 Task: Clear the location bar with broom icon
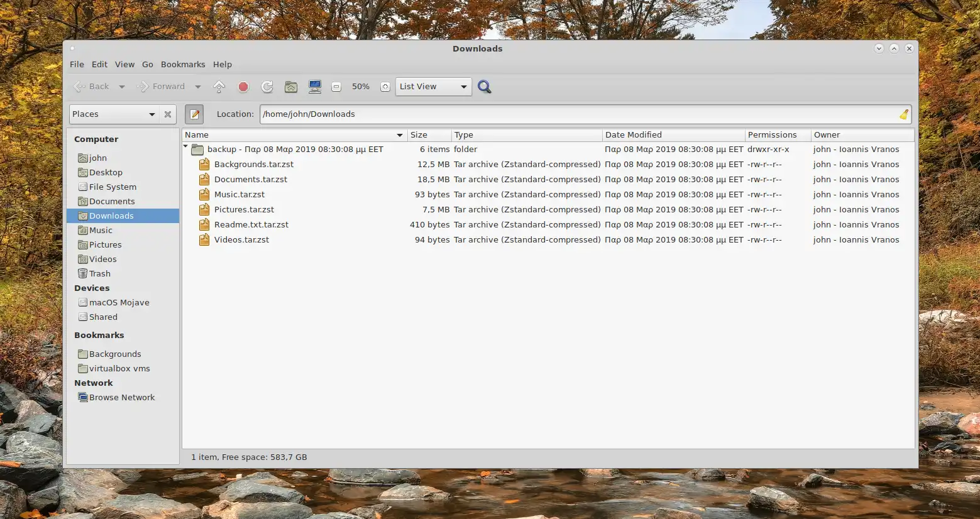(x=903, y=114)
